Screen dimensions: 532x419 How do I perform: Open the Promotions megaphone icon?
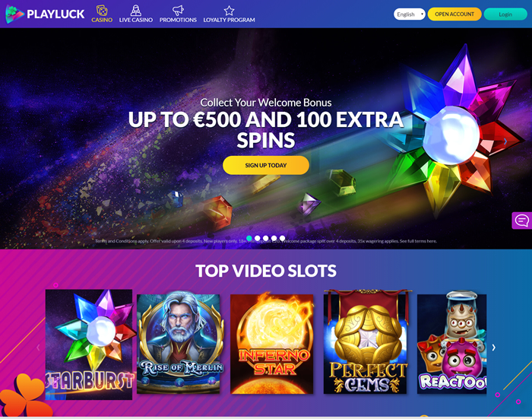[178, 10]
